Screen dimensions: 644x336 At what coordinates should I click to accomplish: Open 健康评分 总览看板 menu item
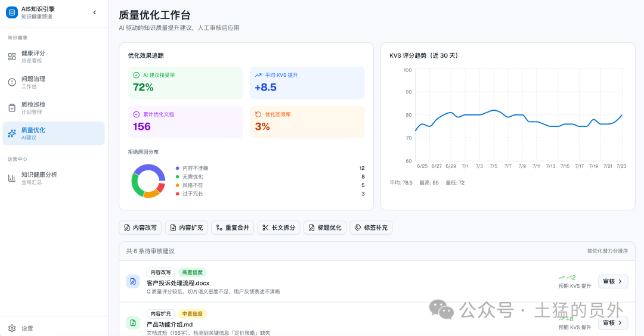coord(54,57)
